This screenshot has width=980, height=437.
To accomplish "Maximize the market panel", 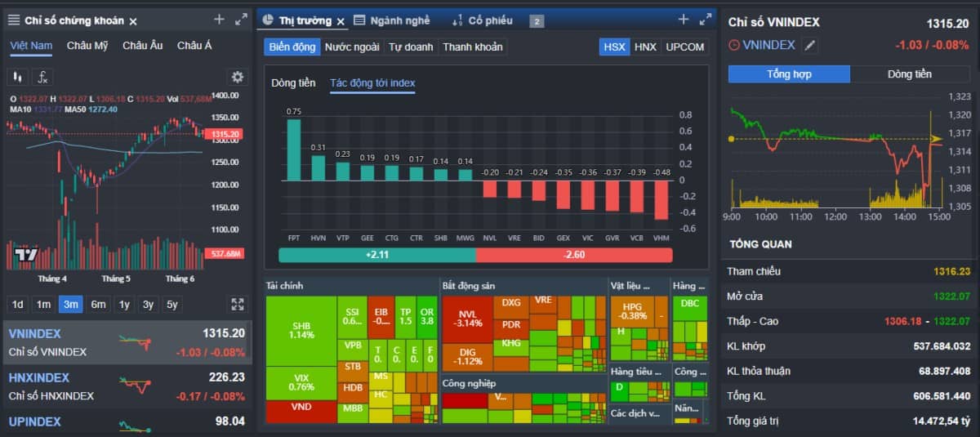I will 706,20.
